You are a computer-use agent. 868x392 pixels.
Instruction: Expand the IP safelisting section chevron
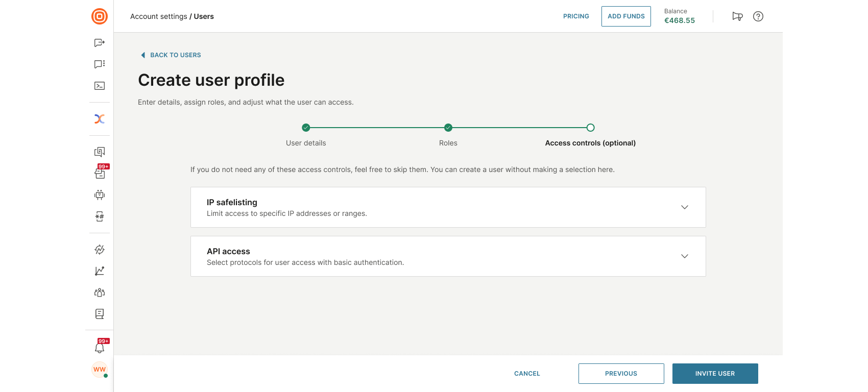pos(685,207)
